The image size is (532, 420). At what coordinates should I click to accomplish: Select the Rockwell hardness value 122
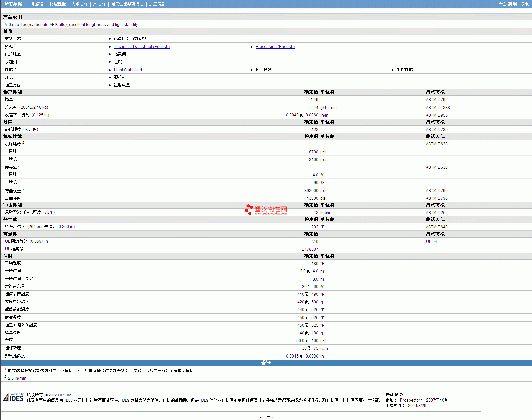pyautogui.click(x=315, y=130)
